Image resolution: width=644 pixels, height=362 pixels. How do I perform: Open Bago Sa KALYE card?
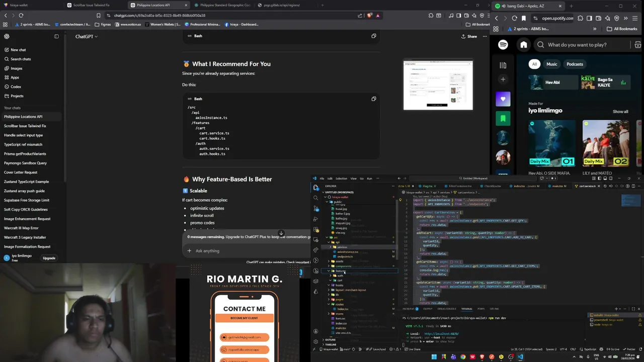pos(605,82)
